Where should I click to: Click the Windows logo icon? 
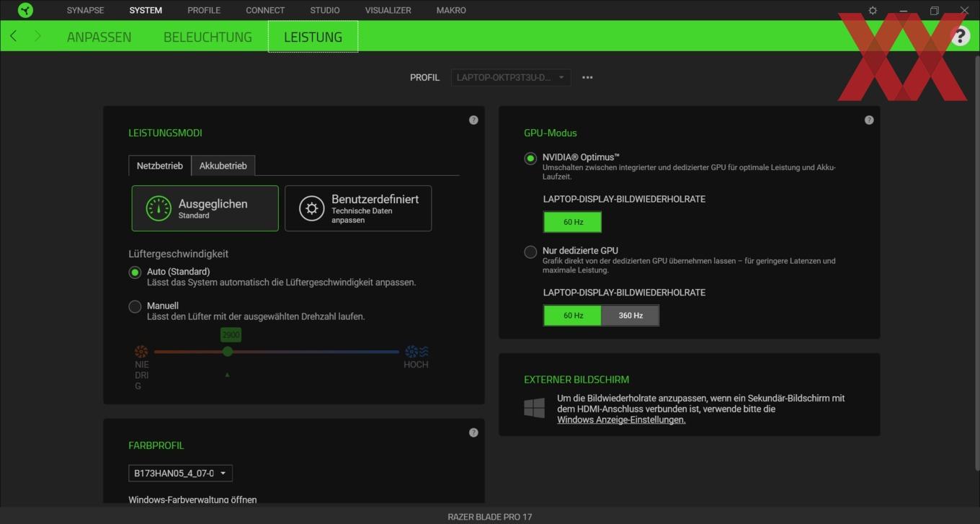(534, 408)
